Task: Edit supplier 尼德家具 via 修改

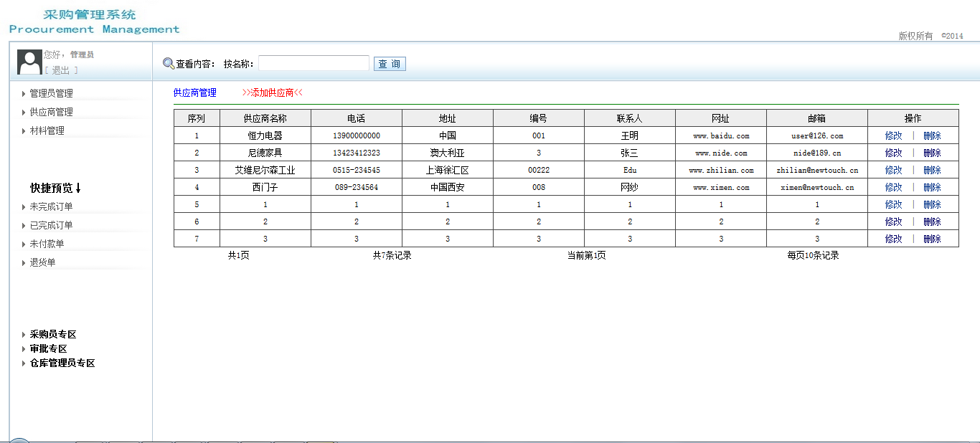Action: 893,153
